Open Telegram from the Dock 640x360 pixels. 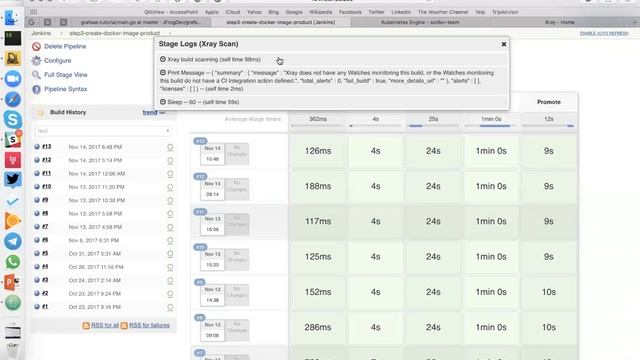click(x=13, y=241)
